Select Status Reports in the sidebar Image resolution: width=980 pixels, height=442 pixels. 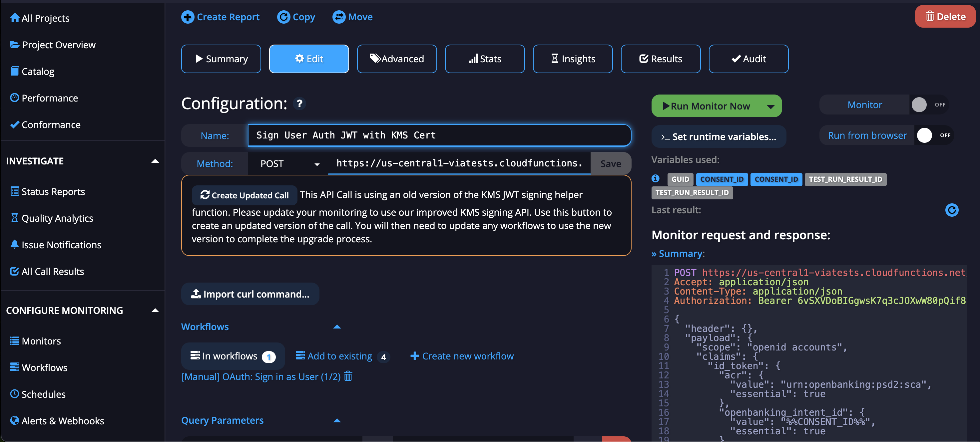[x=53, y=191]
